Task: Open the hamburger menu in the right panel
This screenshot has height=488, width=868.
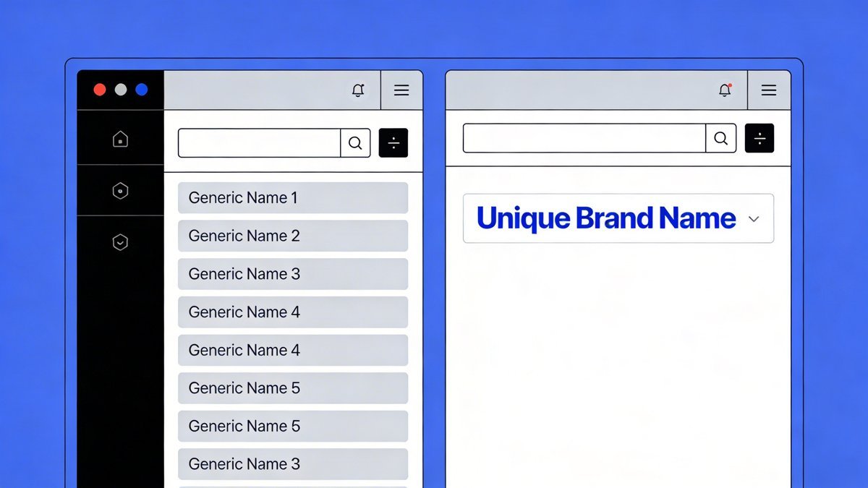Action: click(769, 90)
